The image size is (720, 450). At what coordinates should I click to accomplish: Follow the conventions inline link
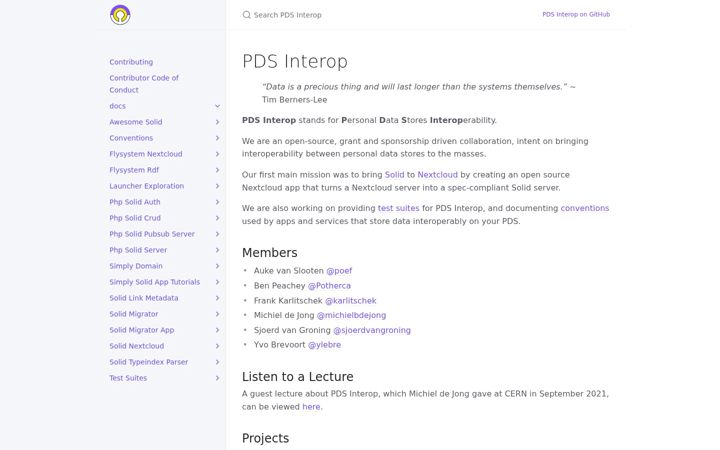585,208
